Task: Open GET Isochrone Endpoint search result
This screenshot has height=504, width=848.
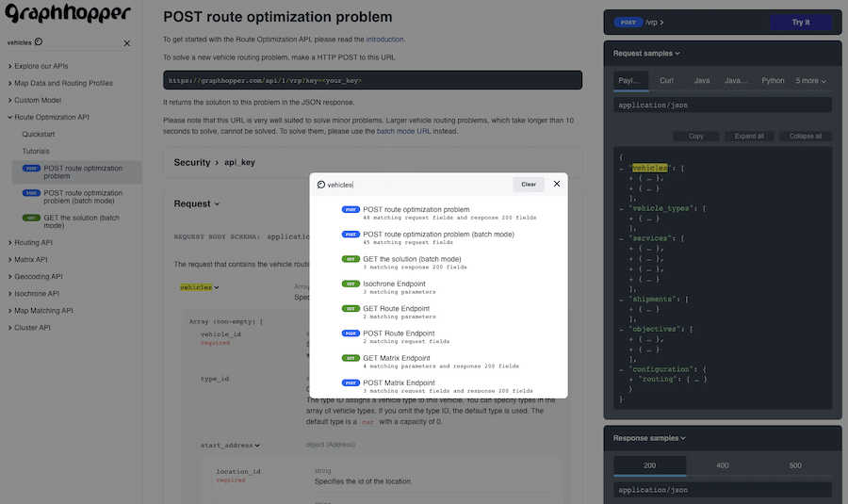Action: click(394, 284)
